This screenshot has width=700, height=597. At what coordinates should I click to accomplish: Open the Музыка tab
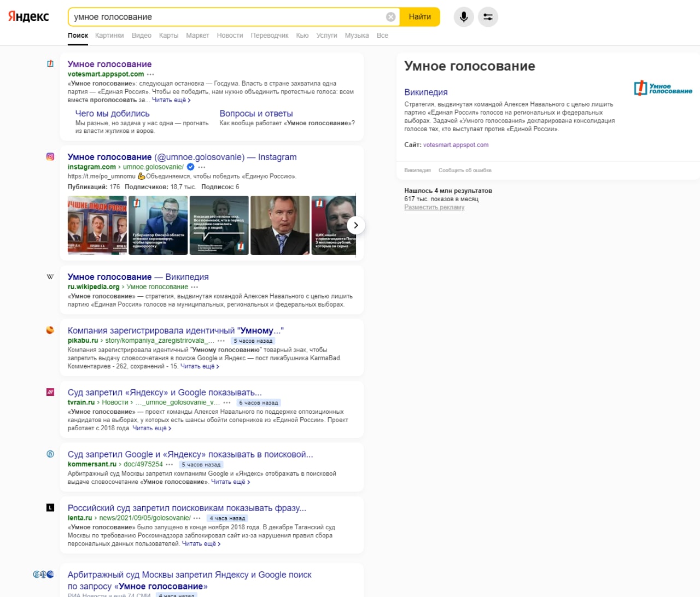click(x=357, y=36)
